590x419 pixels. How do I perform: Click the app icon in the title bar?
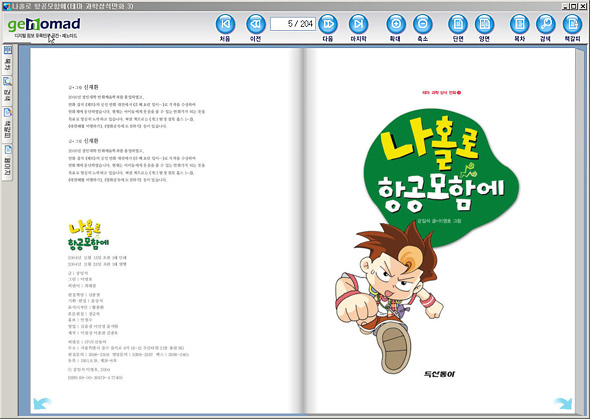point(6,6)
